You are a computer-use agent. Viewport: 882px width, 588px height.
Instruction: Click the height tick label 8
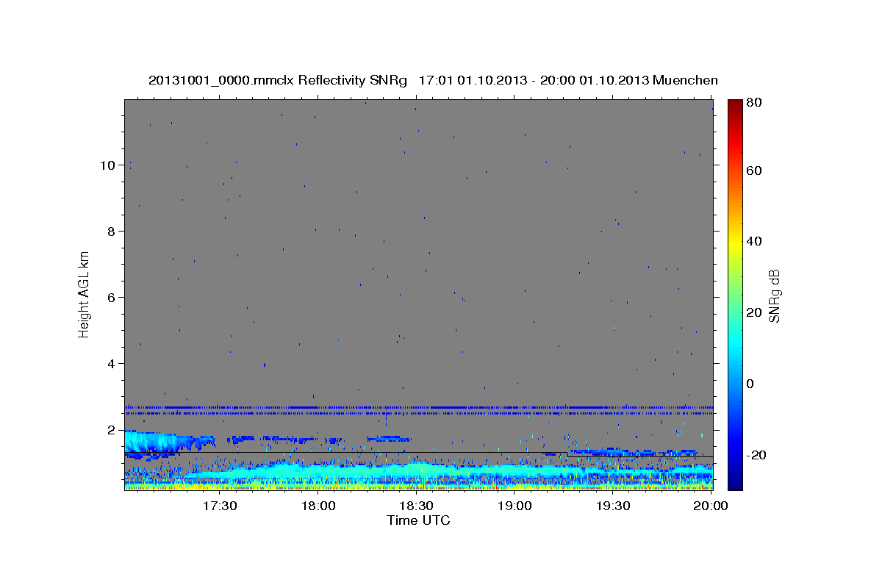pyautogui.click(x=112, y=232)
